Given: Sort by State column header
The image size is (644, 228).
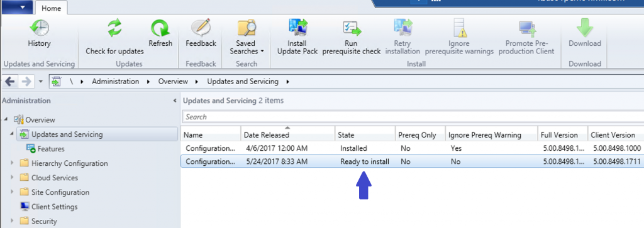Looking at the screenshot, I should 365,134.
